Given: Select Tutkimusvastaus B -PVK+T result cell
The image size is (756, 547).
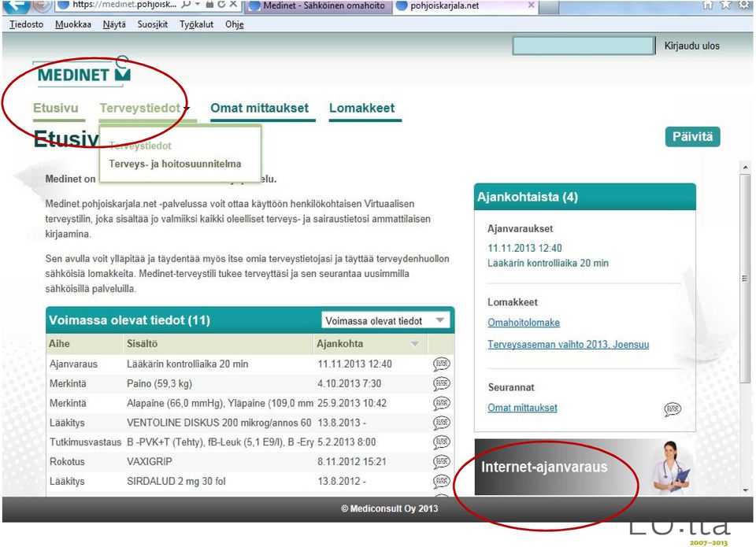Looking at the screenshot, I should point(220,442).
